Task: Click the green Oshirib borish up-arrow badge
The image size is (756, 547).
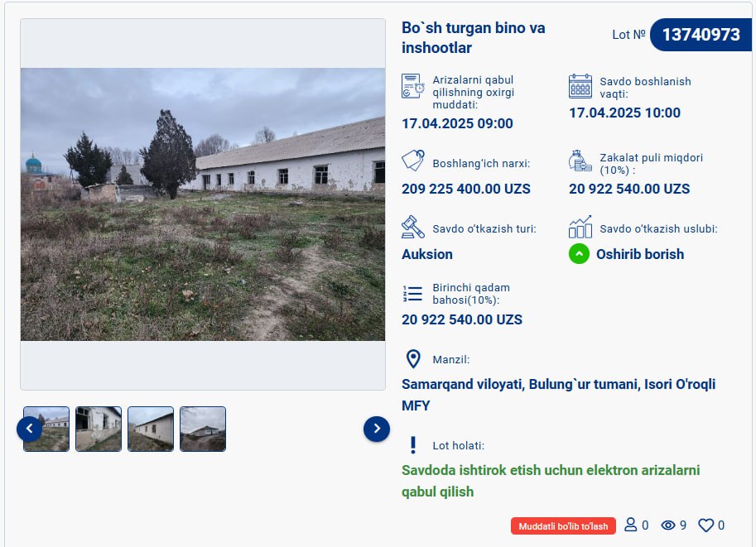Action: point(579,254)
